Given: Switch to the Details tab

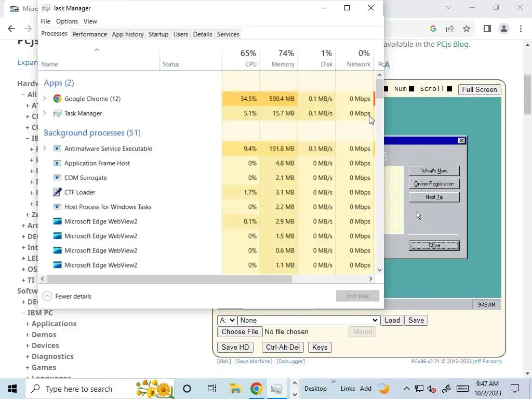Looking at the screenshot, I should 203,34.
